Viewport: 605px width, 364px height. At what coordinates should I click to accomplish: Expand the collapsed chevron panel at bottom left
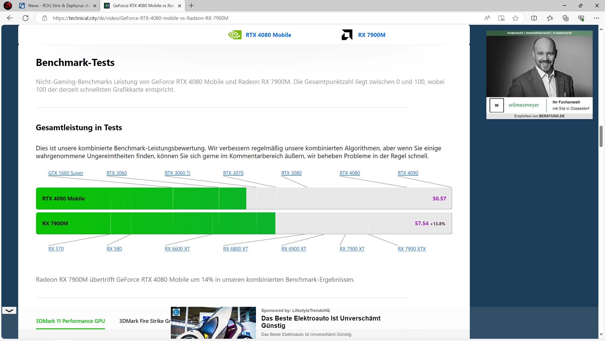pyautogui.click(x=9, y=310)
